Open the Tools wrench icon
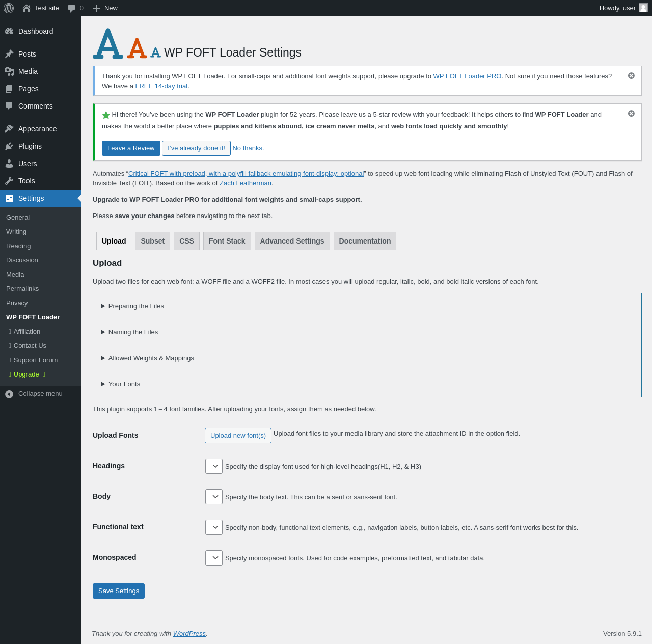 (x=9, y=181)
